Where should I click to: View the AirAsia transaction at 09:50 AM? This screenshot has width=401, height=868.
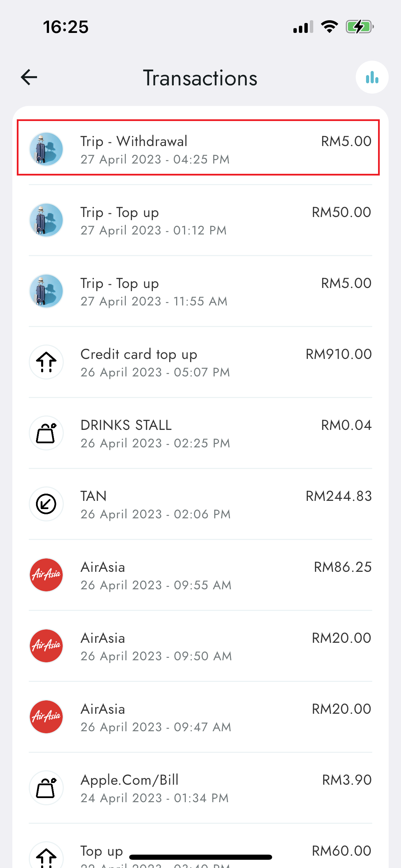tap(200, 646)
